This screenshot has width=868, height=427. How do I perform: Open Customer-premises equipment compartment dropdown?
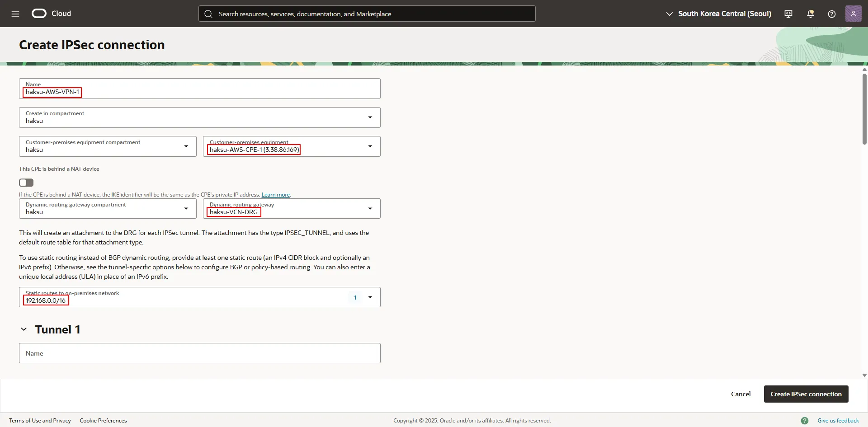108,146
